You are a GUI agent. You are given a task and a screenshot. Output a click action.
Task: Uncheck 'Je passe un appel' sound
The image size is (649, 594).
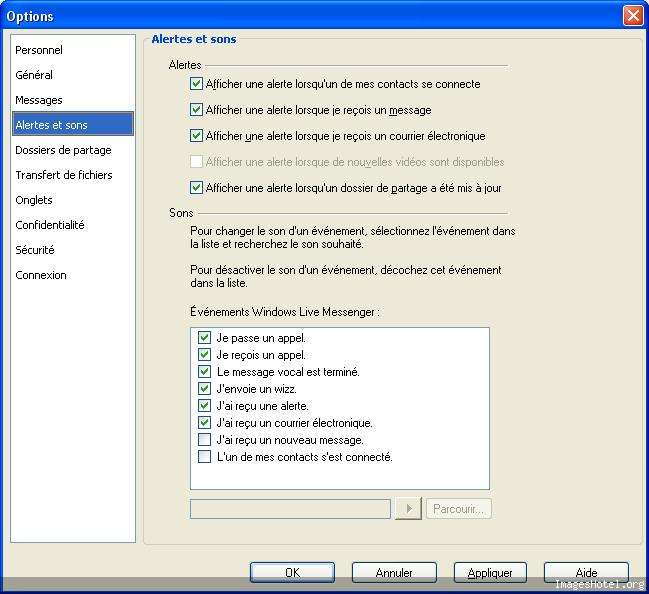click(x=205, y=338)
